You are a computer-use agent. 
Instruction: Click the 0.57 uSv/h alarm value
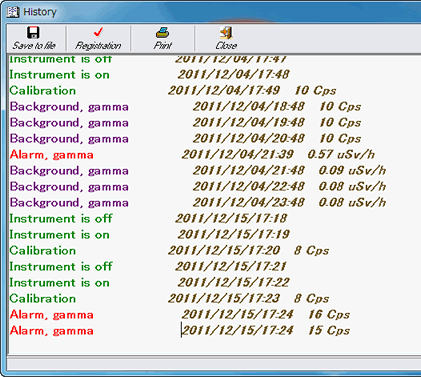[x=341, y=154]
